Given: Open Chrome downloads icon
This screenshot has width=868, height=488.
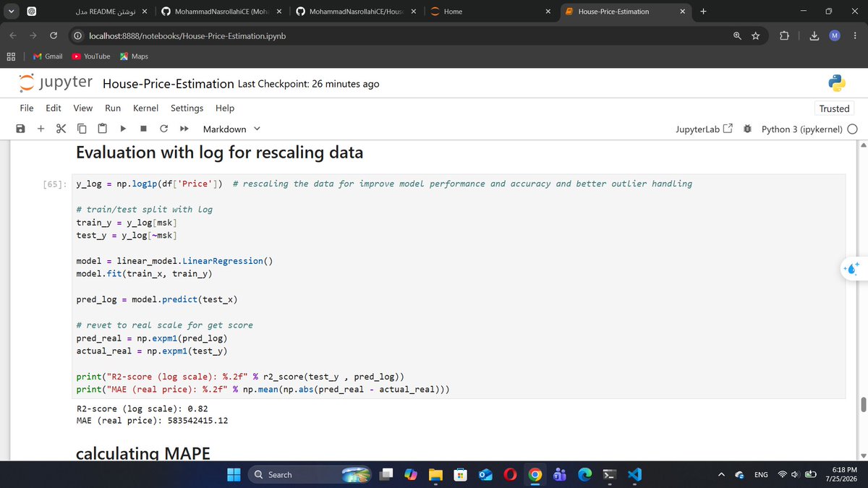Looking at the screenshot, I should tap(814, 36).
